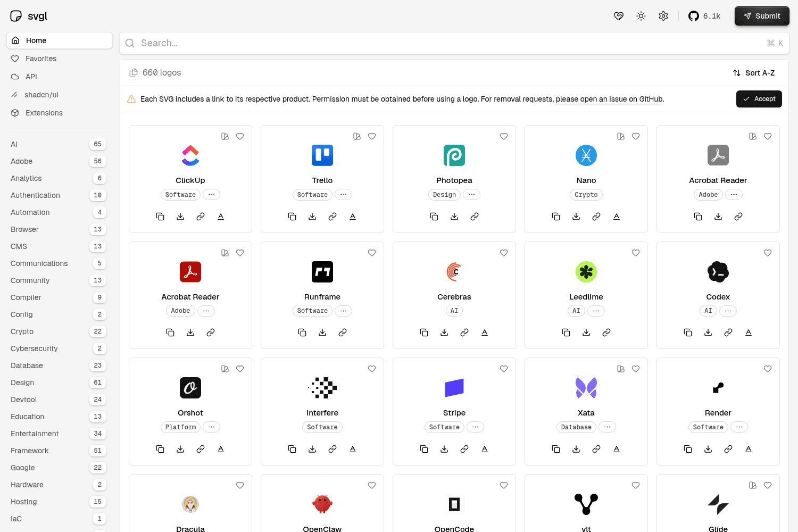Expand more categories for Trello

point(344,195)
